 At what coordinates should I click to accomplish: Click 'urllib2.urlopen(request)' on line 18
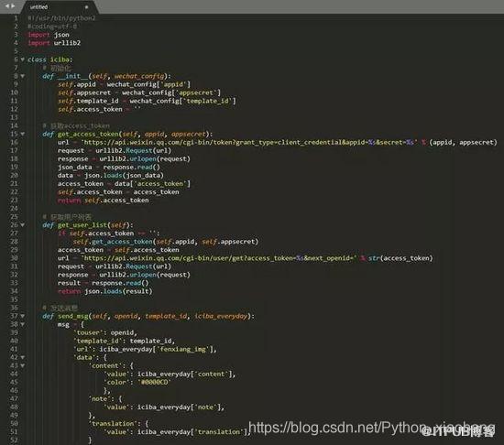tap(145, 159)
